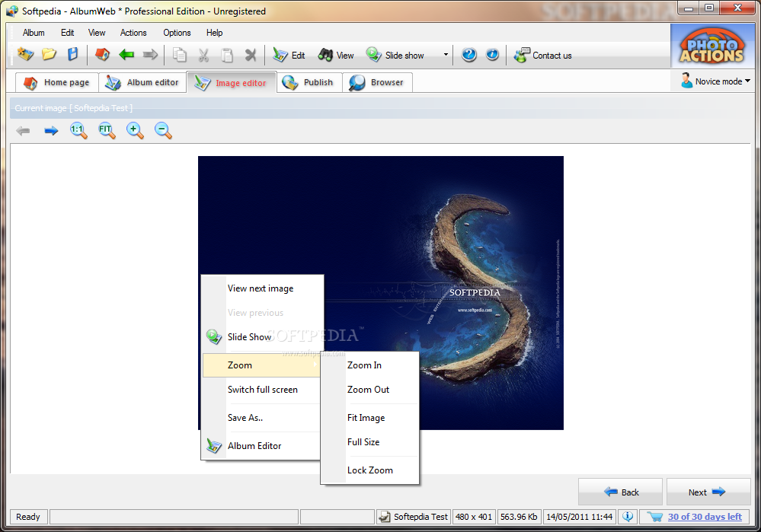Click the Ready status text
This screenshot has height=532, width=761.
(28, 517)
